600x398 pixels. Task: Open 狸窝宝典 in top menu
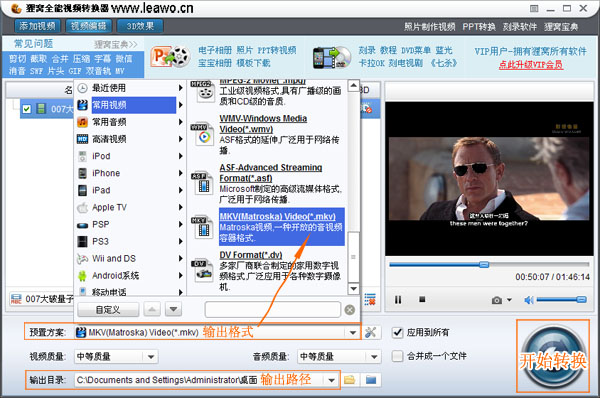[561, 27]
